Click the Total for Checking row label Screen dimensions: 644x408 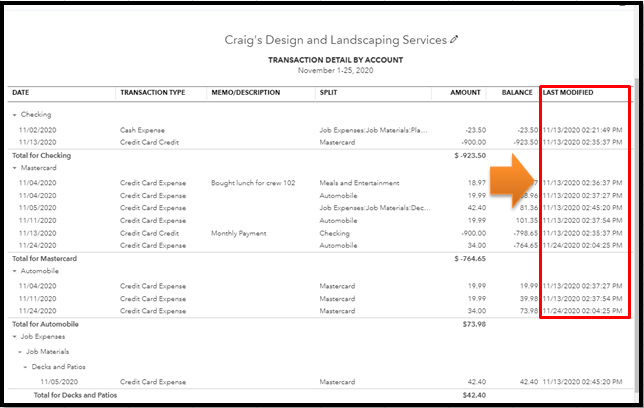41,155
